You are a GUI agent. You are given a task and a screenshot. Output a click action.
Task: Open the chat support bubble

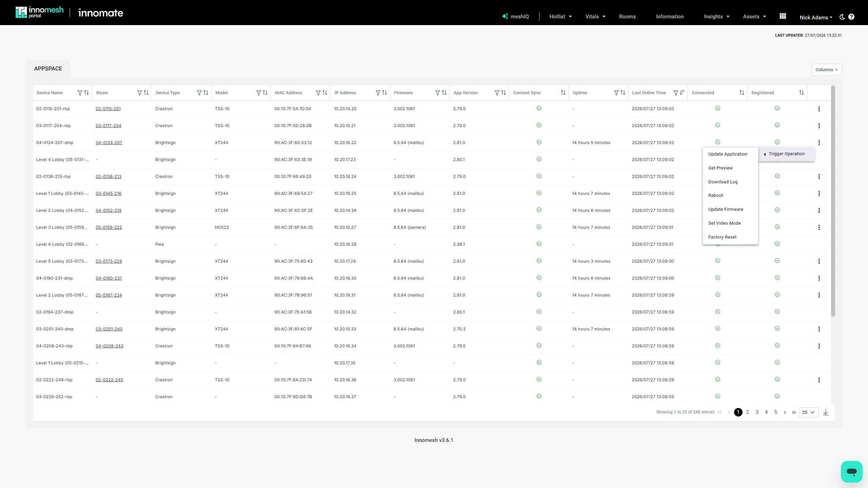coord(851,471)
